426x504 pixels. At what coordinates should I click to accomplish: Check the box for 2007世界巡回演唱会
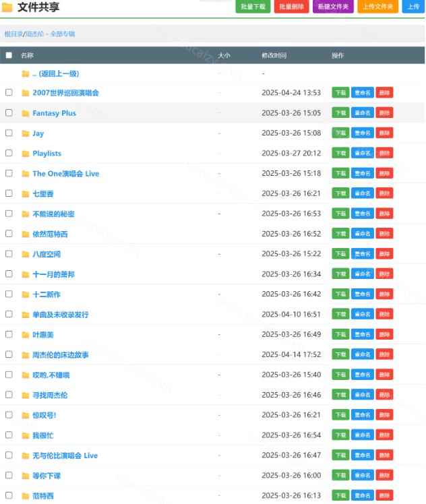coord(9,92)
